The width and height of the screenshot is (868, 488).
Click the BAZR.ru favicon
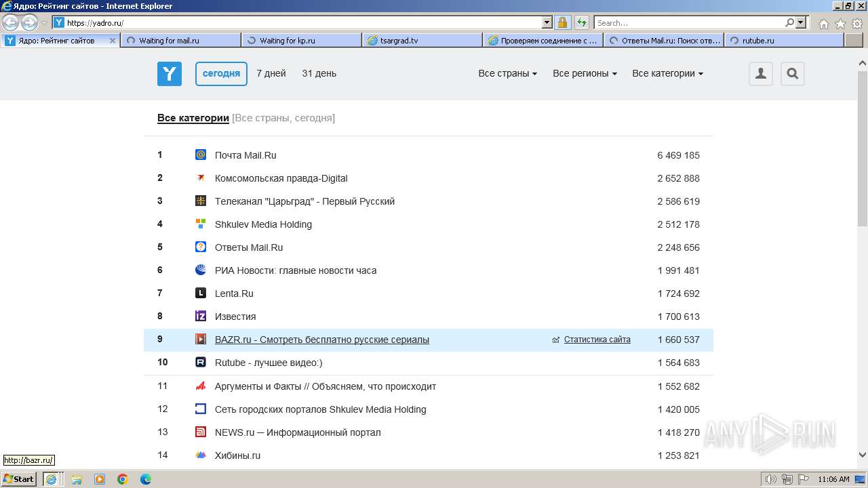point(201,339)
